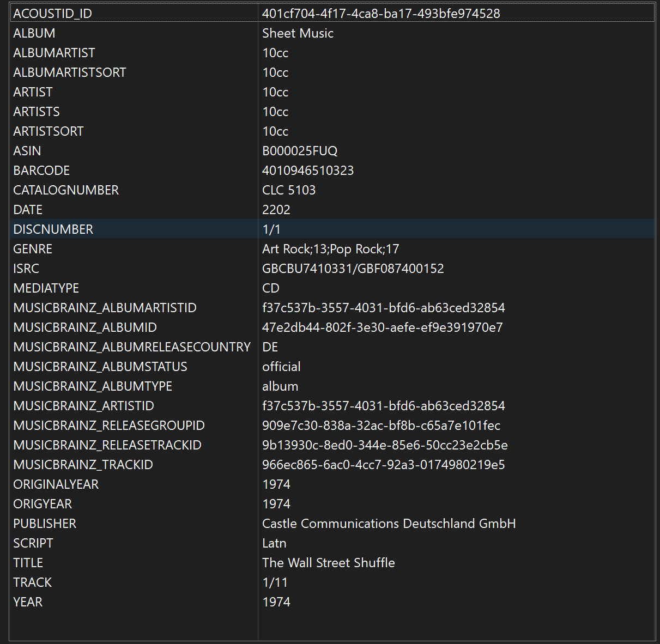This screenshot has width=660, height=644.
Task: Select the YEAR tag name
Action: pyautogui.click(x=28, y=602)
